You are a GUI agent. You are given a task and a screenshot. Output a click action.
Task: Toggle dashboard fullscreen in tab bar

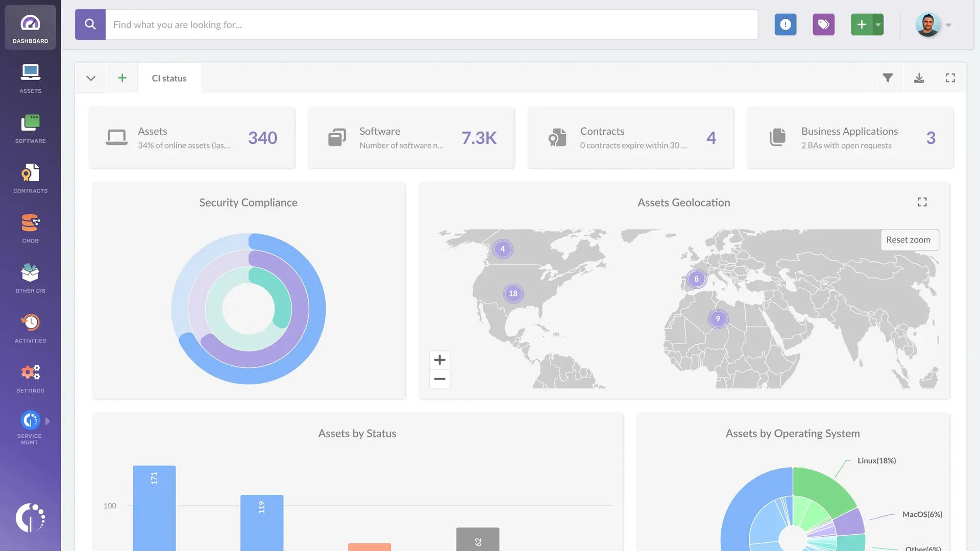click(950, 78)
